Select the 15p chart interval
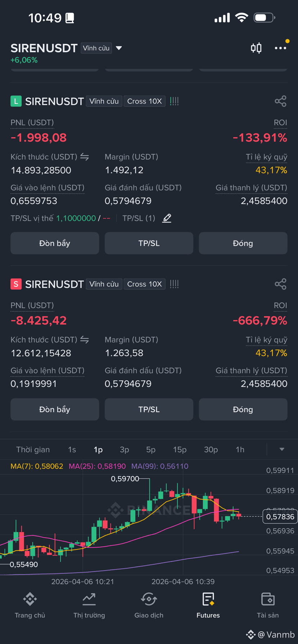 180,450
